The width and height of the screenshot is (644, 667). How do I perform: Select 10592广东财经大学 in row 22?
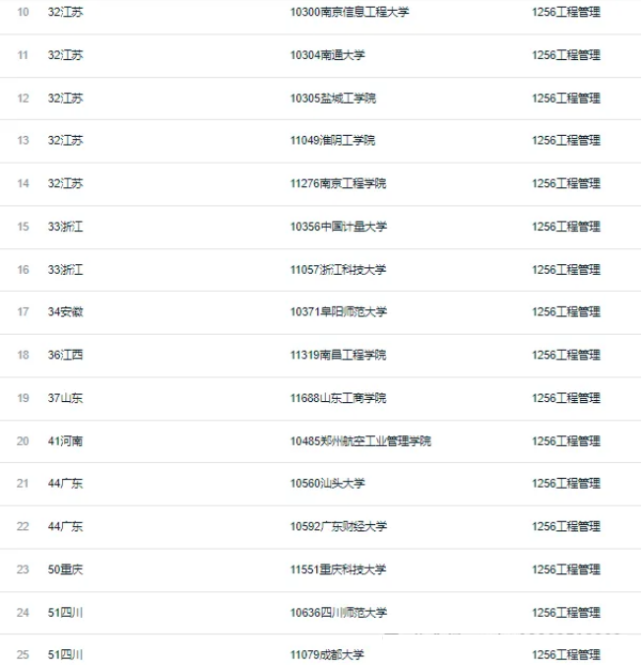click(339, 527)
